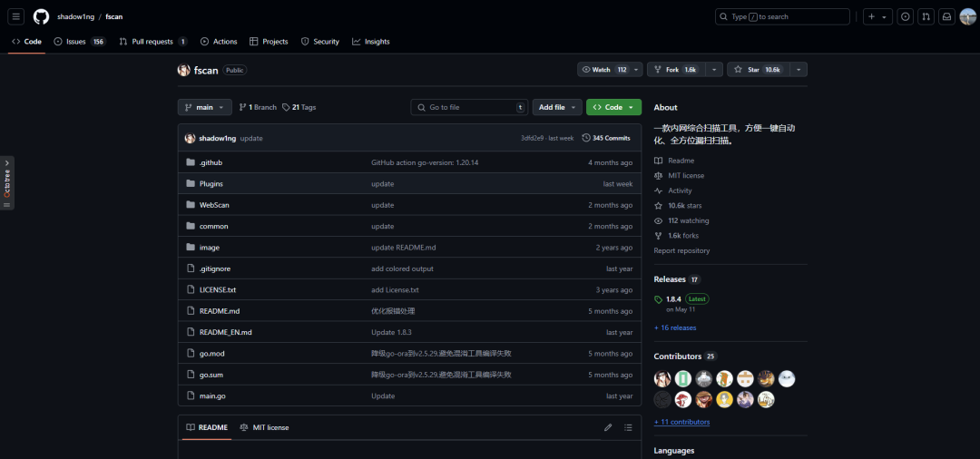980x459 pixels.
Task: Switch to the Projects tab
Action: pyautogui.click(x=269, y=42)
